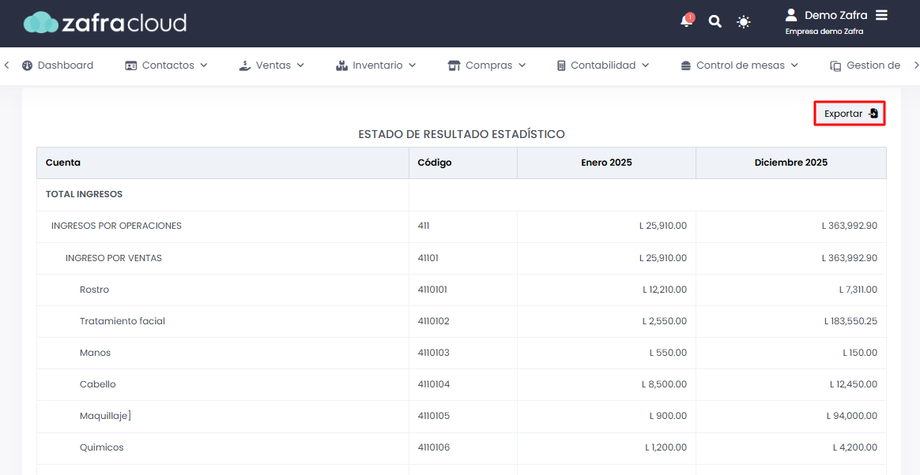This screenshot has height=475, width=920.
Task: Toggle light theme sun icon
Action: (x=743, y=22)
